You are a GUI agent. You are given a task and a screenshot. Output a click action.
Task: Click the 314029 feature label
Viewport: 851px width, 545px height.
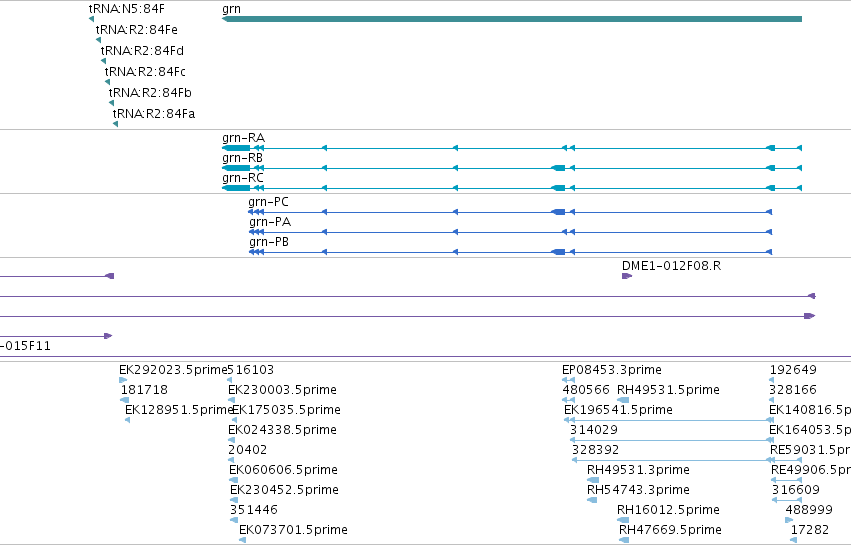(x=594, y=430)
